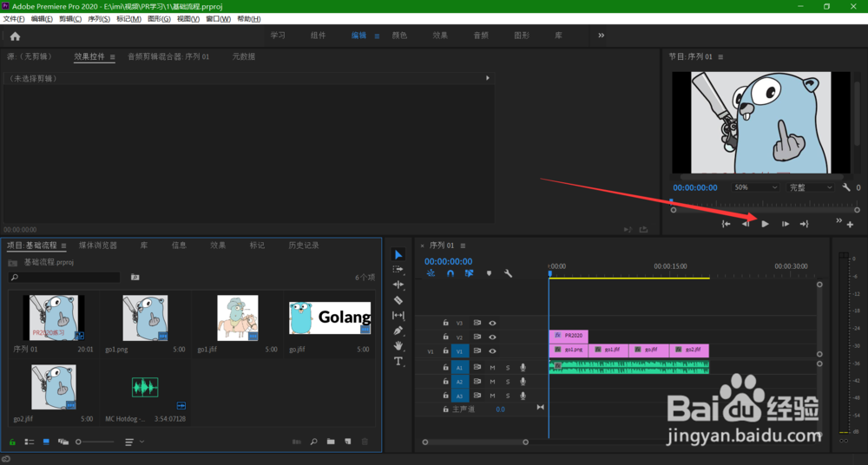
Task: Open the zoom level 50% dropdown
Action: coord(756,187)
